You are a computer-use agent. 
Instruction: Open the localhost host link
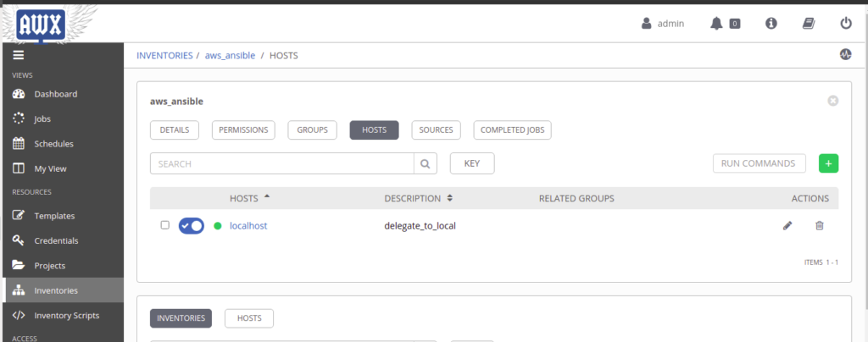248,226
